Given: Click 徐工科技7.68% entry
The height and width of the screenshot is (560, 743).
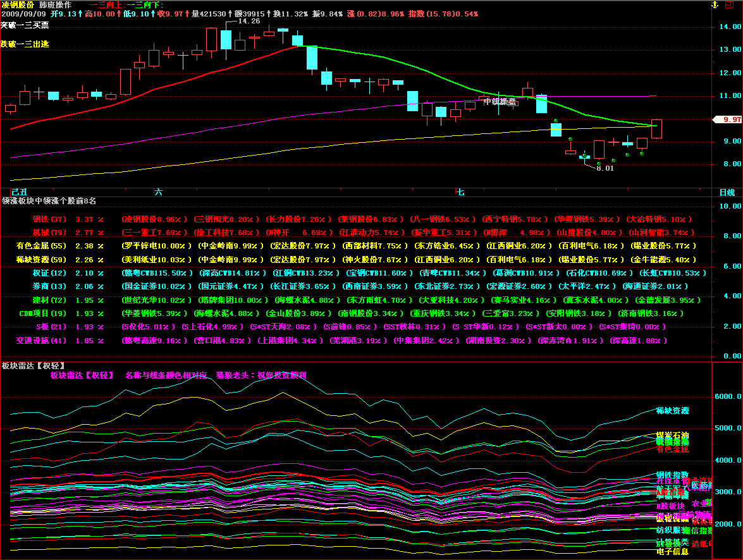Looking at the screenshot, I should [x=226, y=233].
